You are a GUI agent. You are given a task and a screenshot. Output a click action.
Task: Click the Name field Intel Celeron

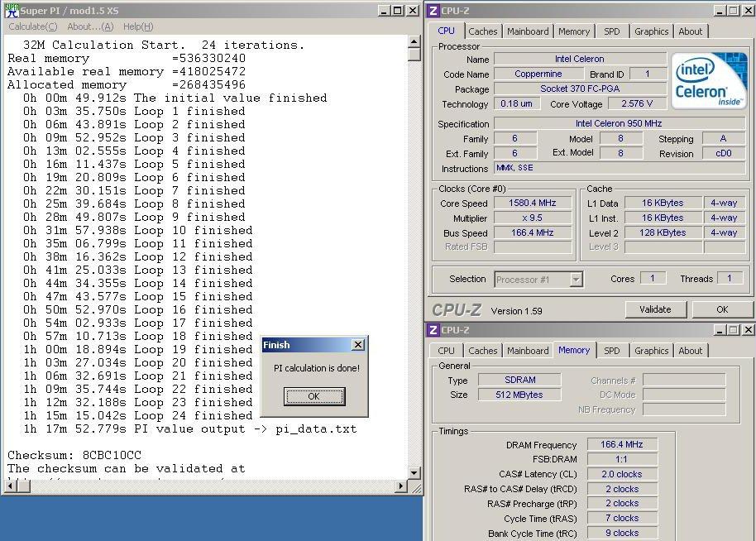pyautogui.click(x=580, y=59)
